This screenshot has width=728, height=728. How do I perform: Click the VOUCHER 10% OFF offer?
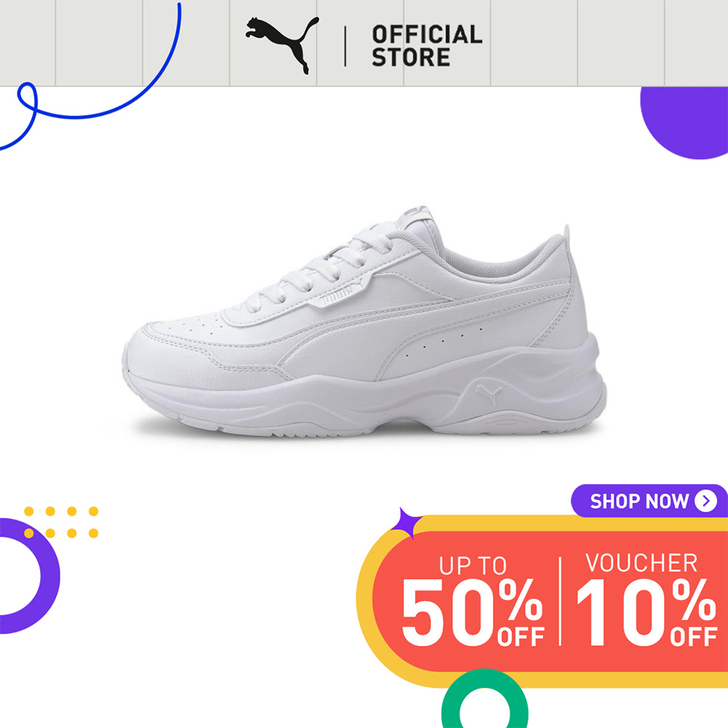646,599
